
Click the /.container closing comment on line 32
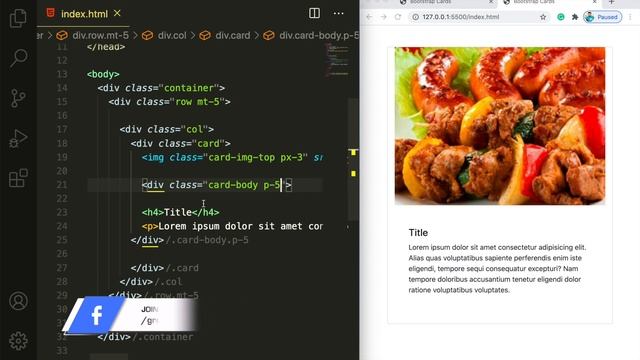[x=162, y=337]
